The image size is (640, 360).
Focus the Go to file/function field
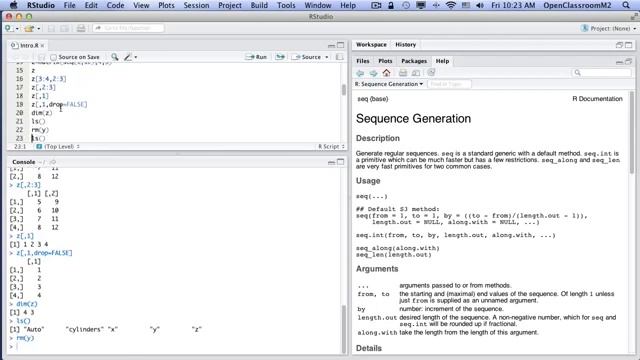[x=129, y=28]
